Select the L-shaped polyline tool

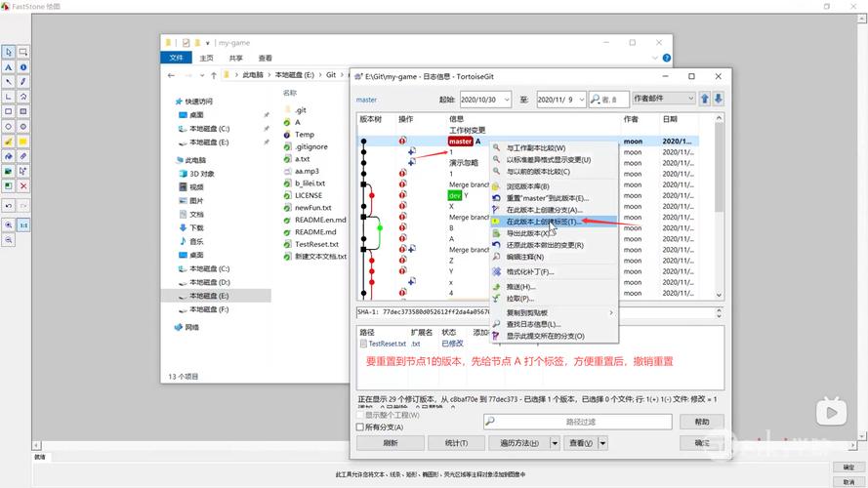(x=9, y=97)
